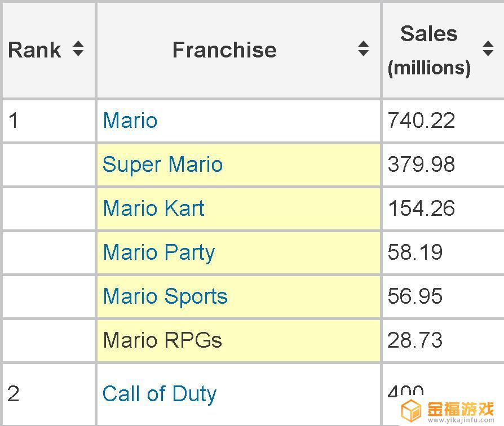Viewport: 504px width, 426px height.
Task: Click the www.yikajinfu.com watermark text
Action: pos(461,420)
